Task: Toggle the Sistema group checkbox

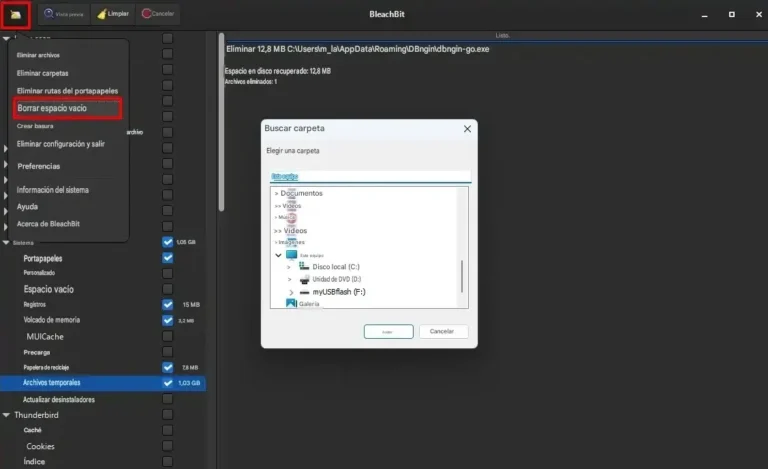Action: 168,242
